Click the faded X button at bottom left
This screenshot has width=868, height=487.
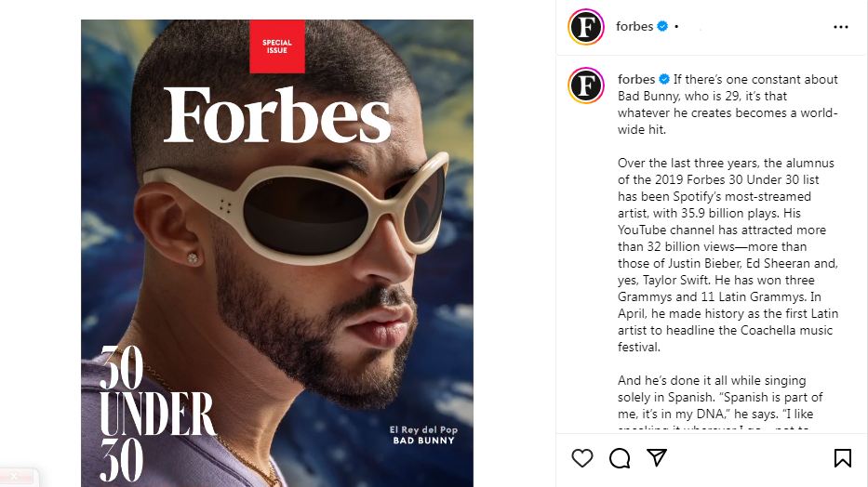click(15, 477)
